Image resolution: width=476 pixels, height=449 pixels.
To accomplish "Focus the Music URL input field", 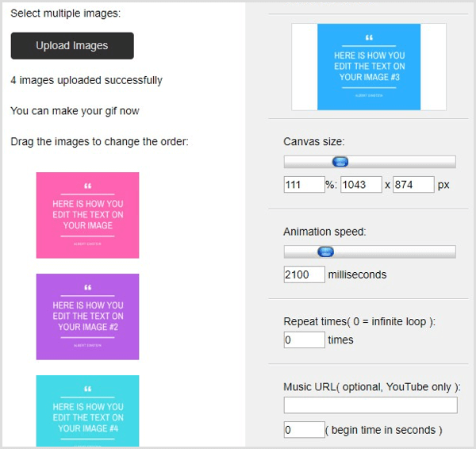I will tap(370, 405).
